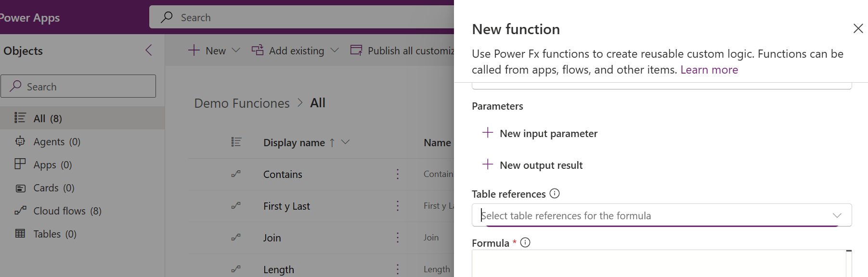This screenshot has height=277, width=868.
Task: Click the All breadcrumb item
Action: pos(318,103)
